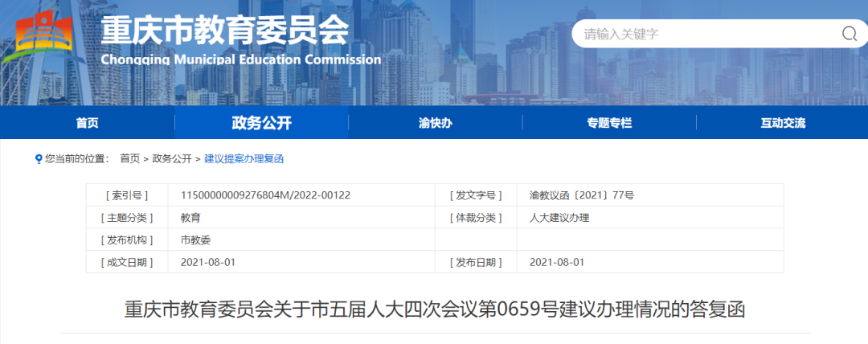Click the 体裁分类 label cell
This screenshot has height=344, width=868.
(476, 218)
